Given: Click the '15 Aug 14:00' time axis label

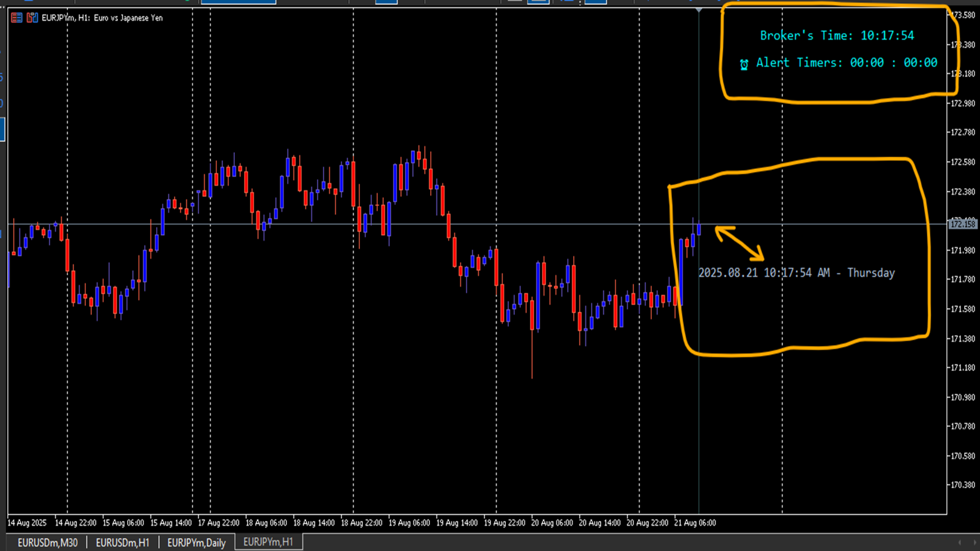Looking at the screenshot, I should 171,523.
